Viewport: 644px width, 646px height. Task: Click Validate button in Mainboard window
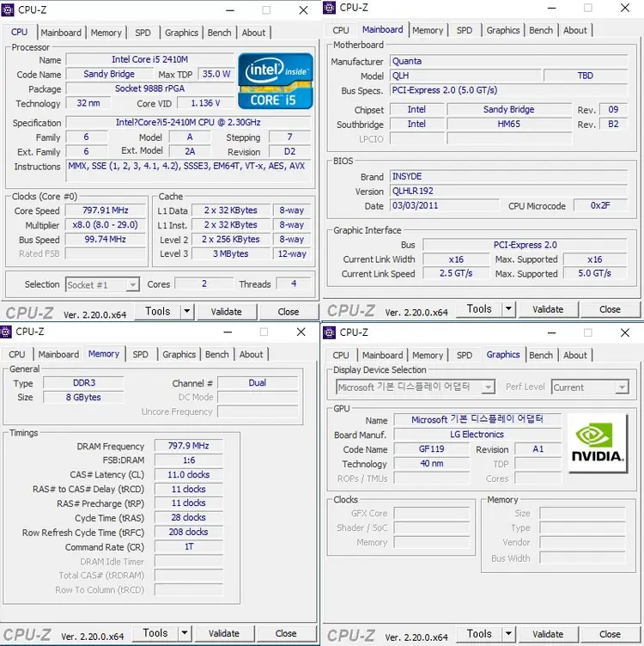coord(548,309)
